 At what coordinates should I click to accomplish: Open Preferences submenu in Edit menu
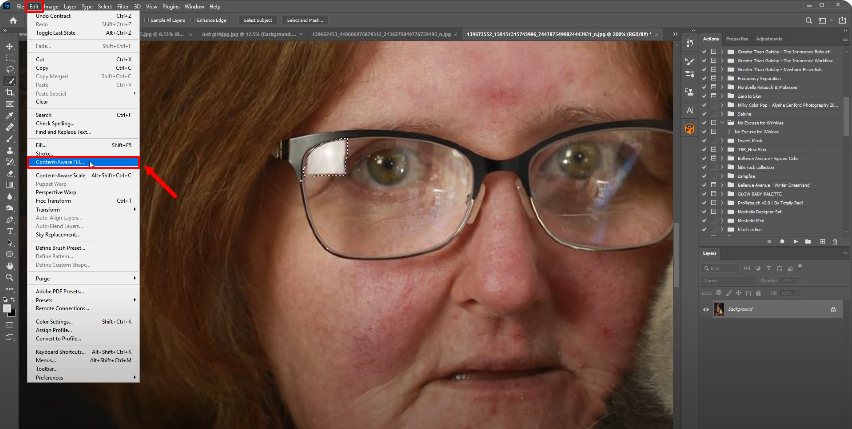(83, 377)
